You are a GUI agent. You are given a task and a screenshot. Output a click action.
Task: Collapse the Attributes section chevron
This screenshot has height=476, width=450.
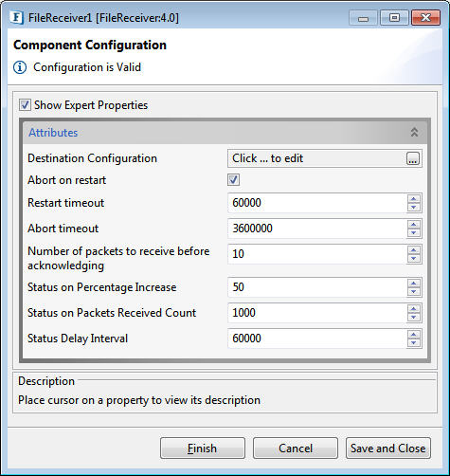414,132
